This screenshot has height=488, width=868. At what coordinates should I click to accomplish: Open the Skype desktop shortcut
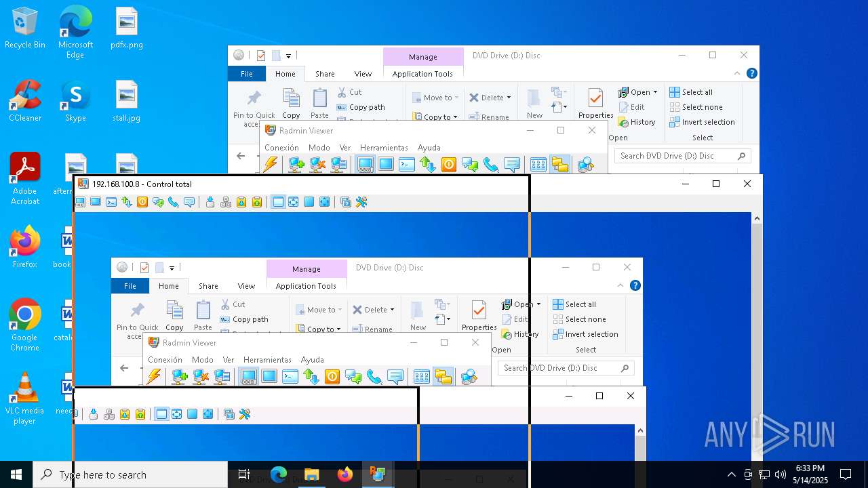pos(75,102)
